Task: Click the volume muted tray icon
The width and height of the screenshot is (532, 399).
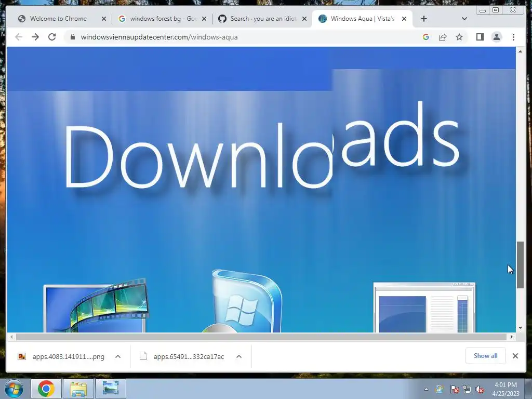Action: 480,390
